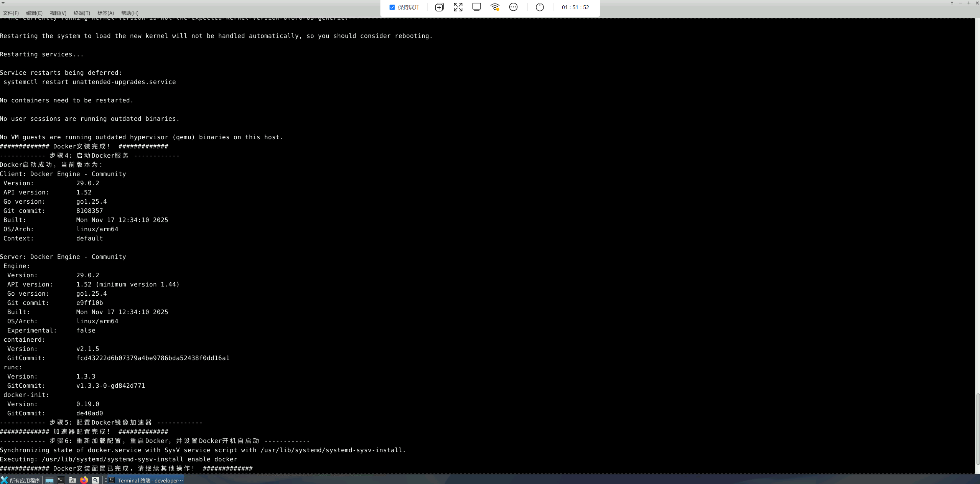Open the 视图(V) menu
This screenshot has width=980, height=484.
coord(58,13)
